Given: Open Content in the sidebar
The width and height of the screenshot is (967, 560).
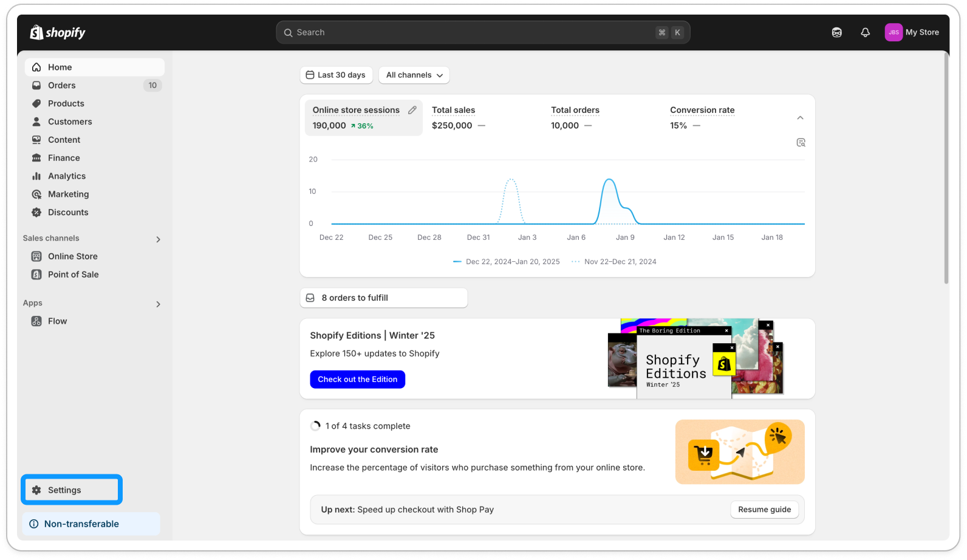Looking at the screenshot, I should (95, 140).
